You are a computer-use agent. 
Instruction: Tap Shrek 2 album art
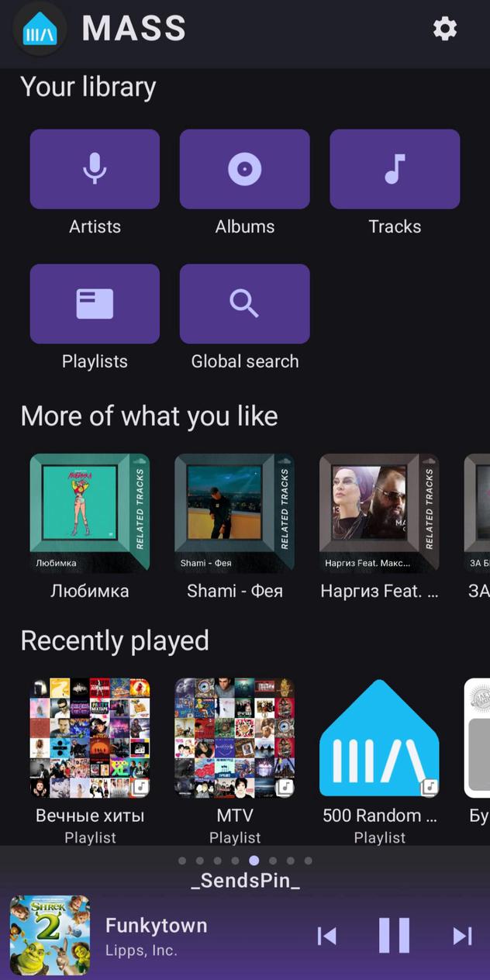[50, 935]
